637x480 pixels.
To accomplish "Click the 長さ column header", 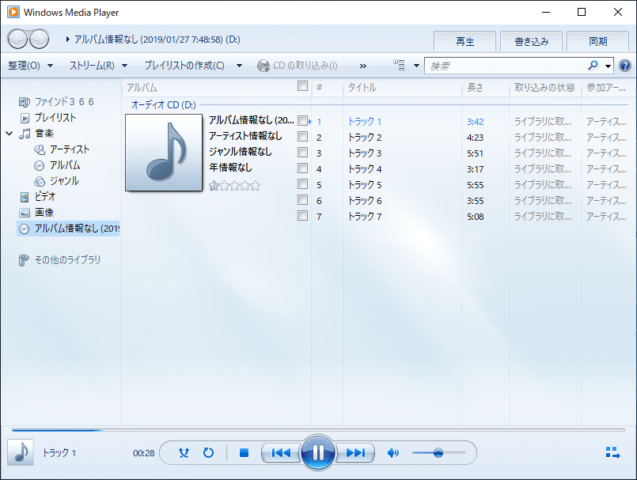I will point(485,87).
